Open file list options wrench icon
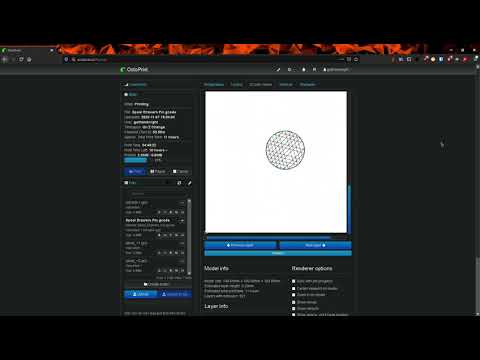The width and height of the screenshot is (480, 360). tap(189, 183)
